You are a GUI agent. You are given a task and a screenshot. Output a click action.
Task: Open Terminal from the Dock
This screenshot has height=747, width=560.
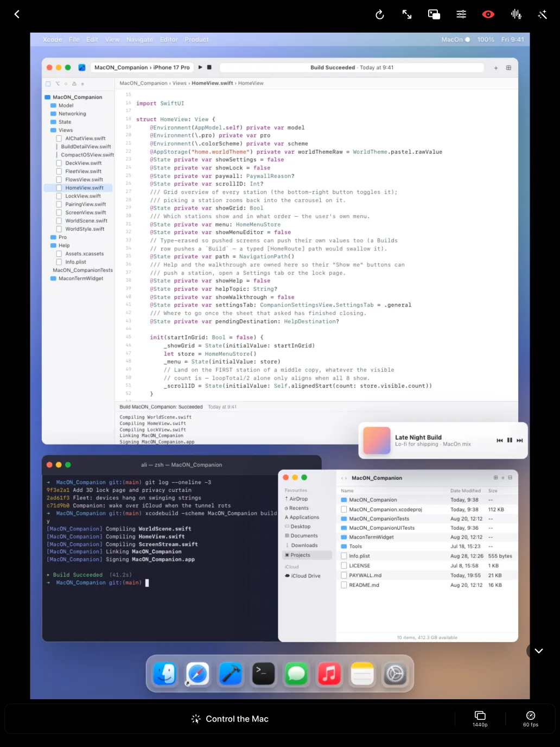tap(263, 674)
